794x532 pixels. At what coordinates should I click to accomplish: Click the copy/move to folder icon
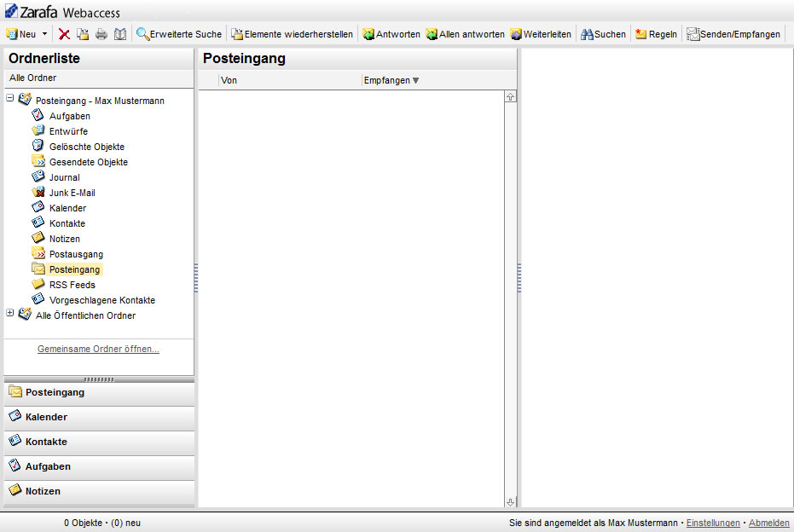pos(83,34)
